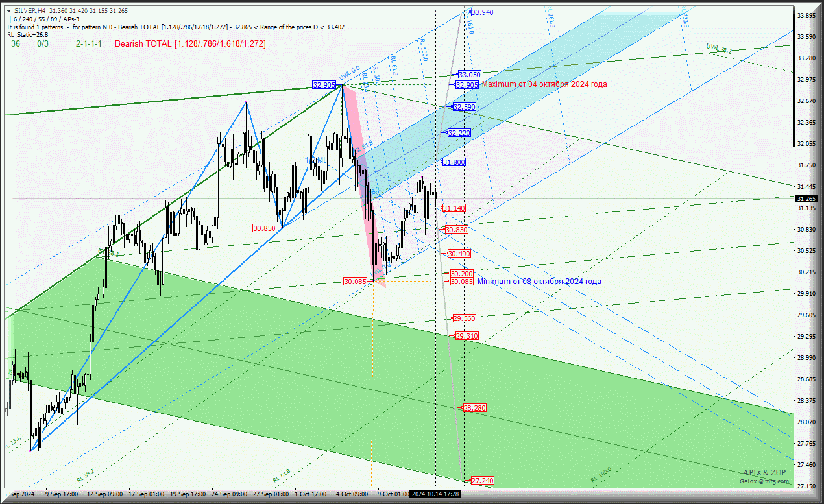
Task: Select the 33.050 blue target label
Action: 469,75
